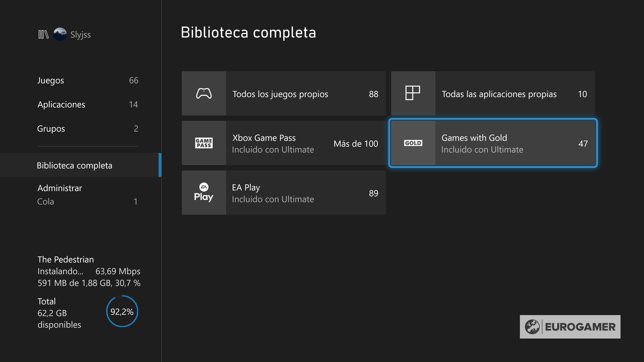Click the count 10 on owned apps

coord(582,94)
